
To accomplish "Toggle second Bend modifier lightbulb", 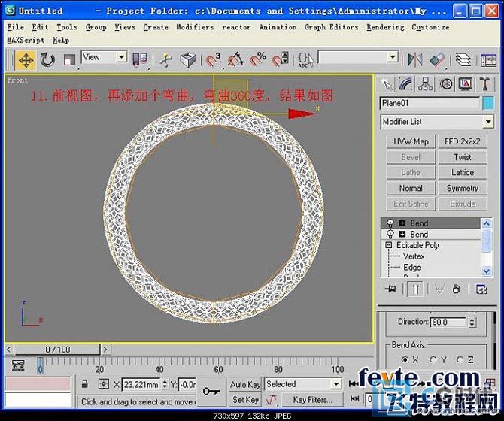I will click(390, 234).
